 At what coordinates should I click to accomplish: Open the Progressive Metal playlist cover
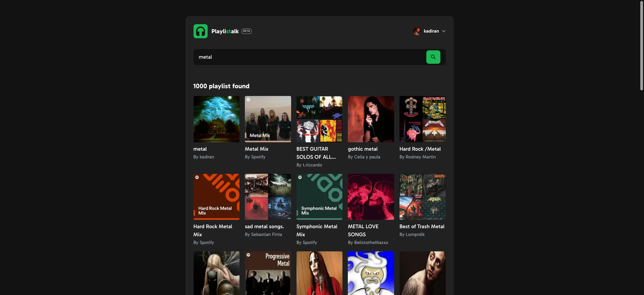268,273
